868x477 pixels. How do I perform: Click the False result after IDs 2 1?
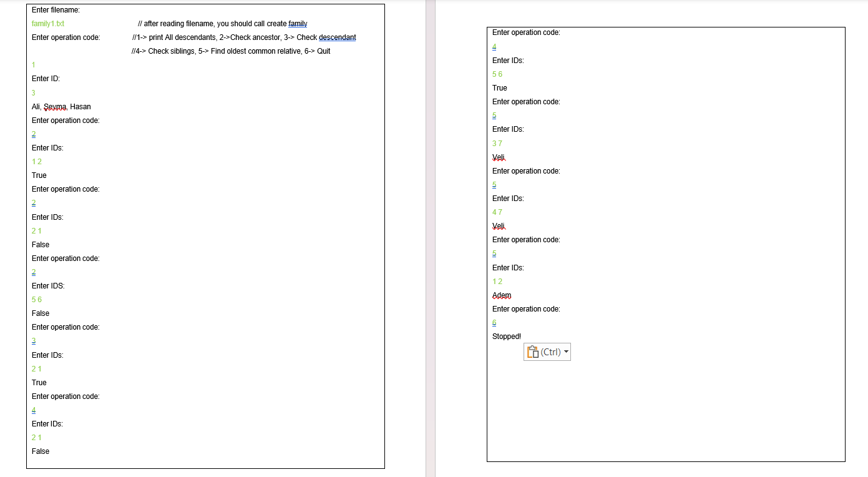(39, 244)
